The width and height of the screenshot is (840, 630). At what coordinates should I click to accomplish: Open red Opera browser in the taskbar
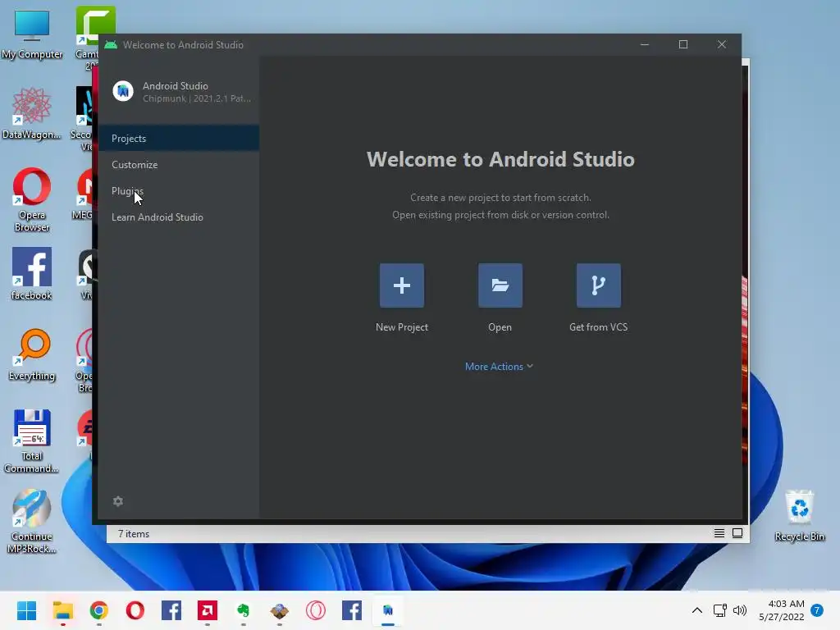click(x=135, y=610)
